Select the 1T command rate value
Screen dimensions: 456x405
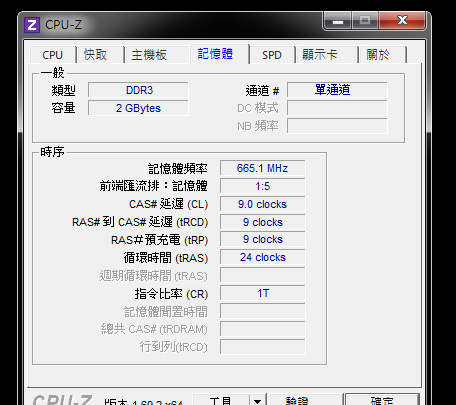263,293
